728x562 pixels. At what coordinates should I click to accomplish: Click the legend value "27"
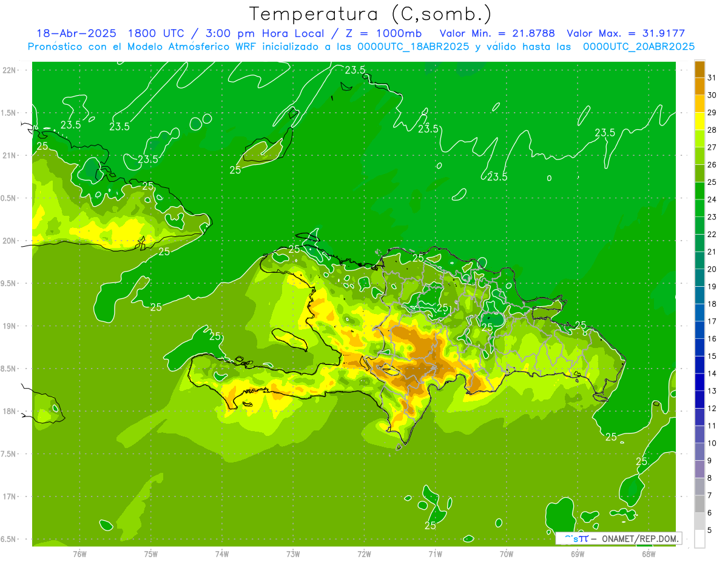click(x=712, y=147)
